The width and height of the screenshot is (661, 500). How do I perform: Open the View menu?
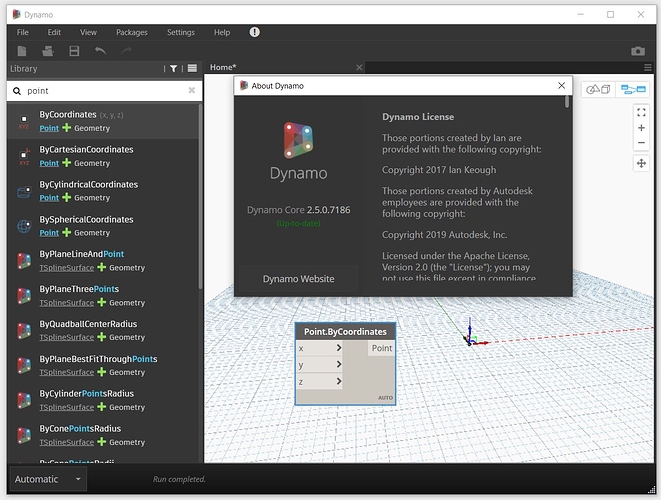[89, 32]
